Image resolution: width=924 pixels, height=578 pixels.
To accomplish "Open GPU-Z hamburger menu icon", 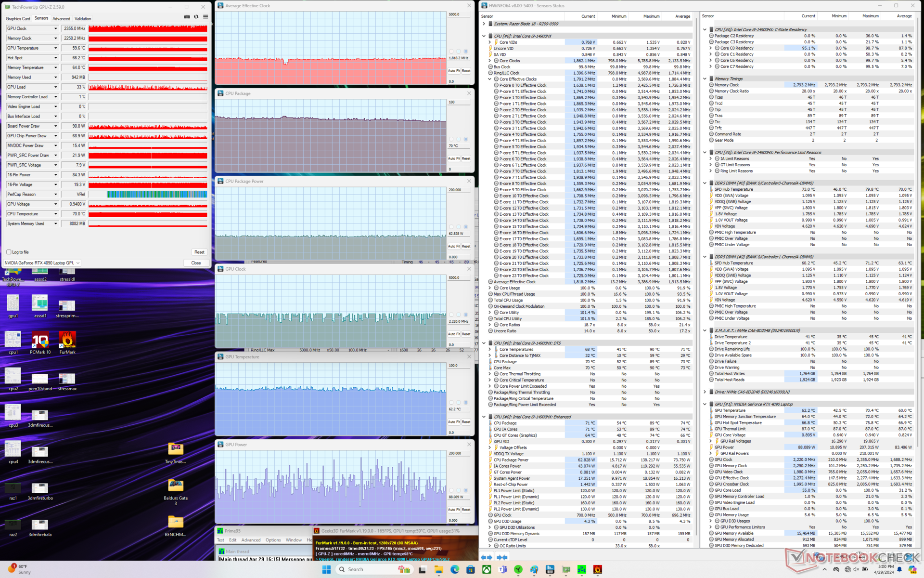I will point(205,17).
